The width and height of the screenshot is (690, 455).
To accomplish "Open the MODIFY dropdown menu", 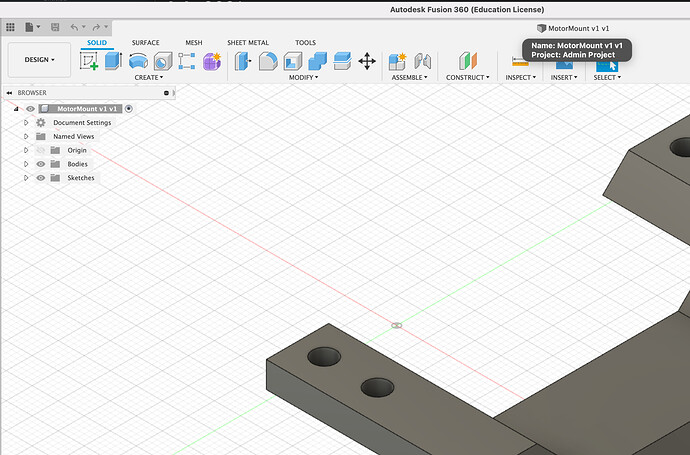I will [x=303, y=77].
